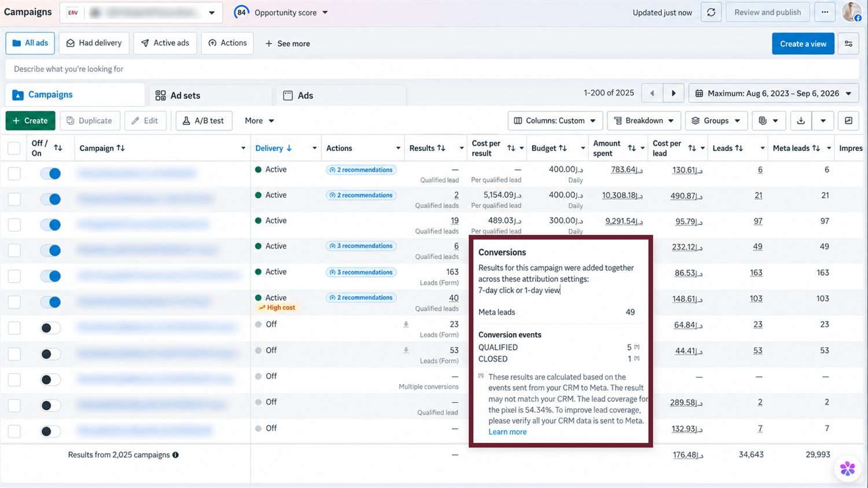Sort by Meta leads column arrows
868x488 pixels.
[x=816, y=148]
